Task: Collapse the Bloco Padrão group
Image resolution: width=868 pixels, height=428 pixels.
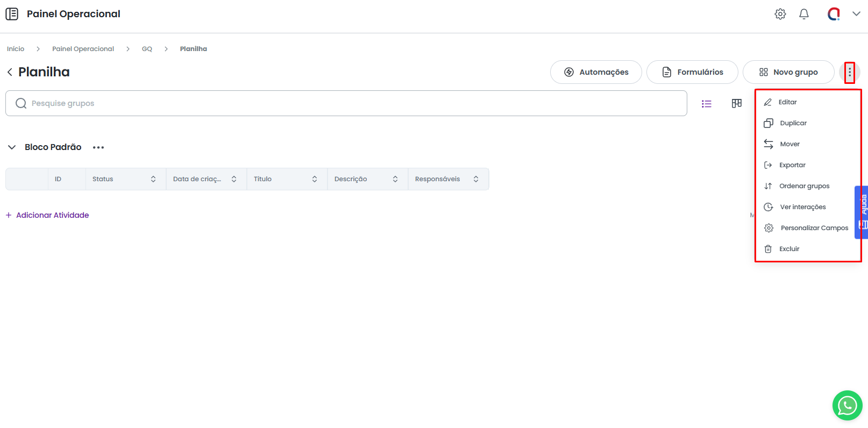Action: click(x=12, y=147)
